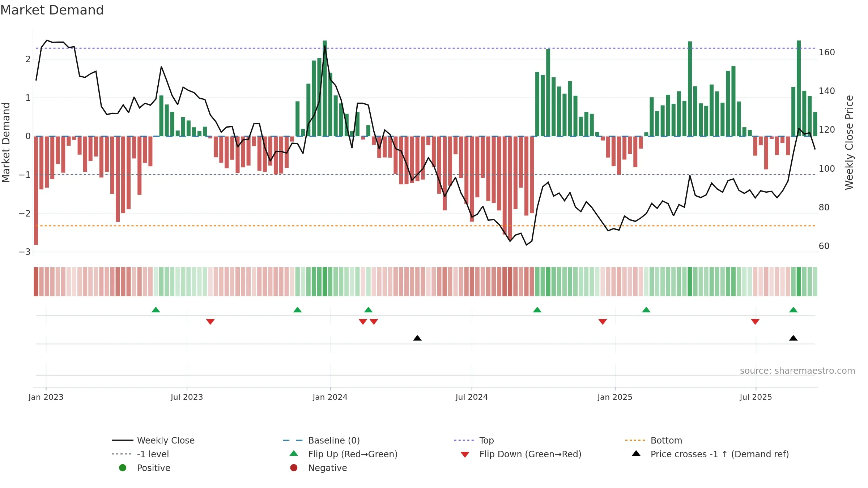This screenshot has width=868, height=488.
Task: Click the vertical Market Demand axis label
Action: tap(6, 142)
